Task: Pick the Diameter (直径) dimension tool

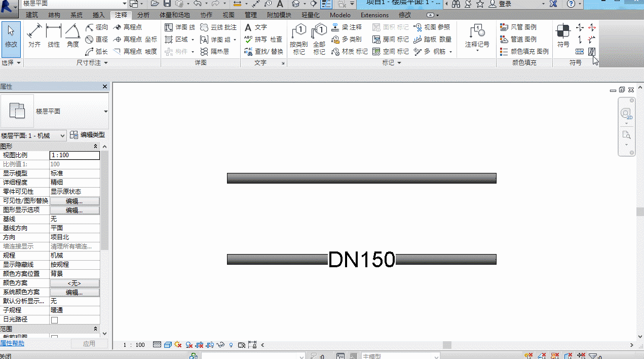Action: point(97,39)
